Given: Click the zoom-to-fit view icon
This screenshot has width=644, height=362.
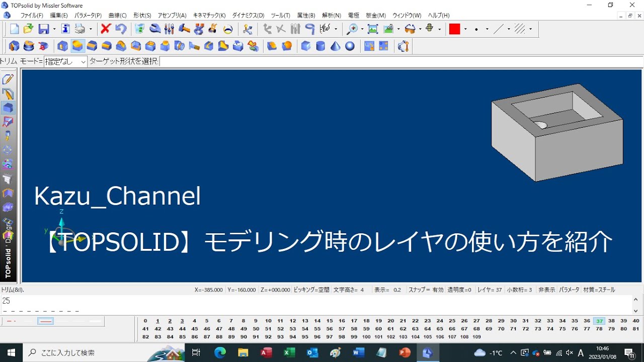Looking at the screenshot, I should tap(372, 29).
